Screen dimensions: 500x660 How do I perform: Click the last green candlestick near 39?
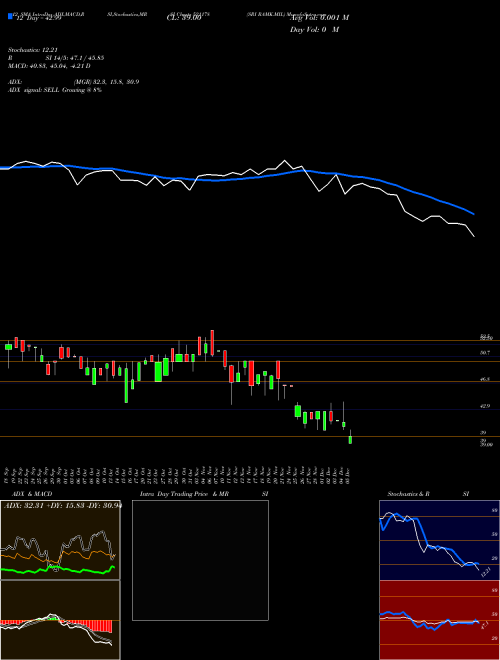(x=350, y=440)
